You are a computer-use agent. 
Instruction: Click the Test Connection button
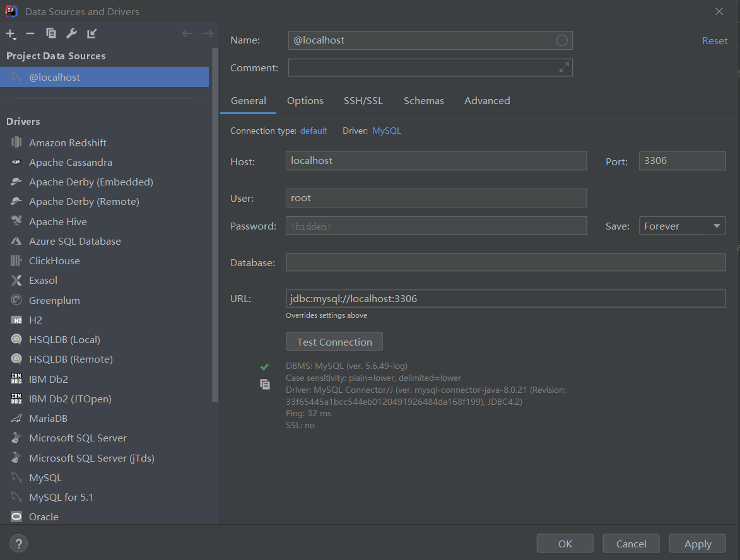click(x=334, y=342)
